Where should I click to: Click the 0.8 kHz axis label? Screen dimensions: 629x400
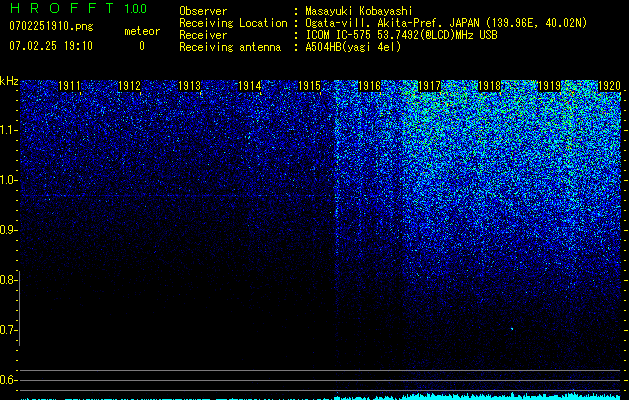point(8,280)
